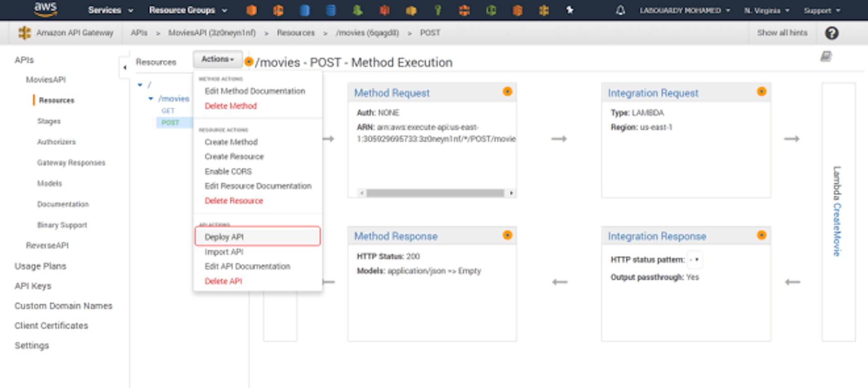Choose Delete Method in Actions menu
868x388 pixels.
coord(231,105)
